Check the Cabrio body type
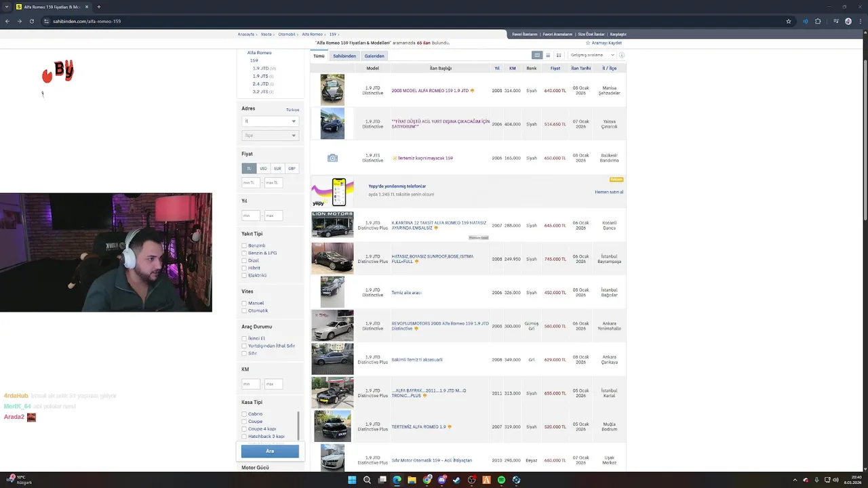 pos(244,413)
